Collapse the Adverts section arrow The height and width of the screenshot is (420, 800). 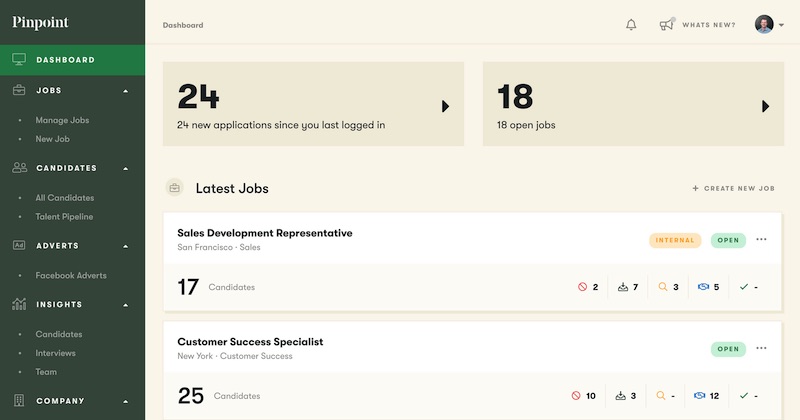pyautogui.click(x=126, y=246)
